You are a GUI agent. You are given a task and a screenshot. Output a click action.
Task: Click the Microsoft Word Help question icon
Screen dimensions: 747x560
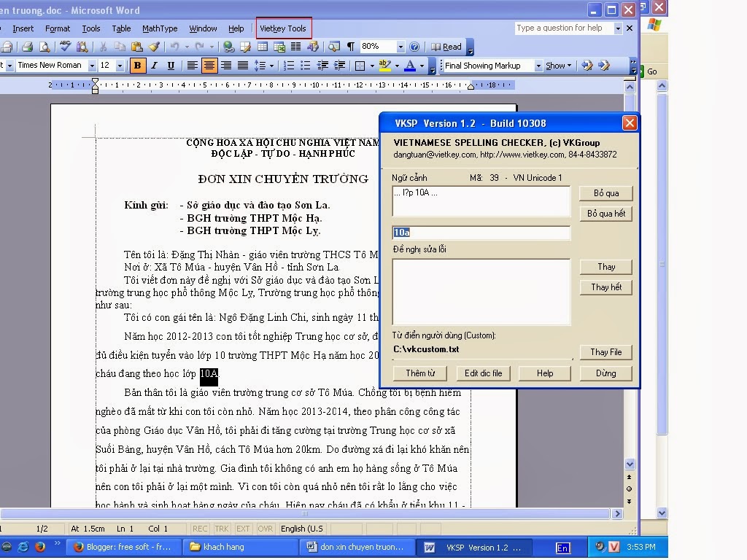click(x=414, y=47)
